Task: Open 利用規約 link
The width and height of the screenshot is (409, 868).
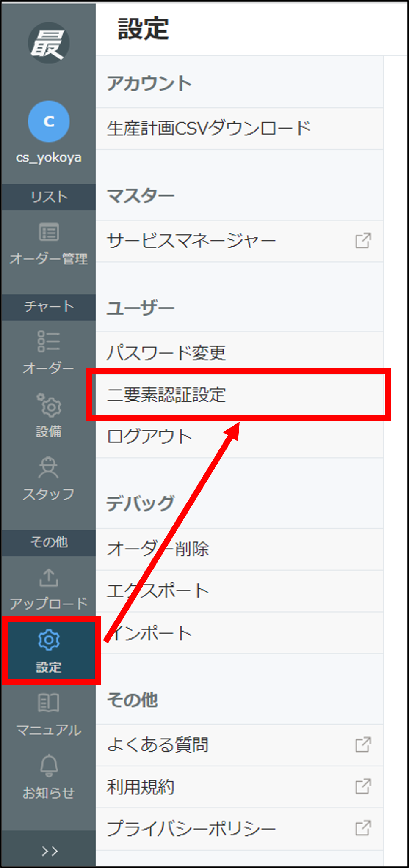Action: 240,787
